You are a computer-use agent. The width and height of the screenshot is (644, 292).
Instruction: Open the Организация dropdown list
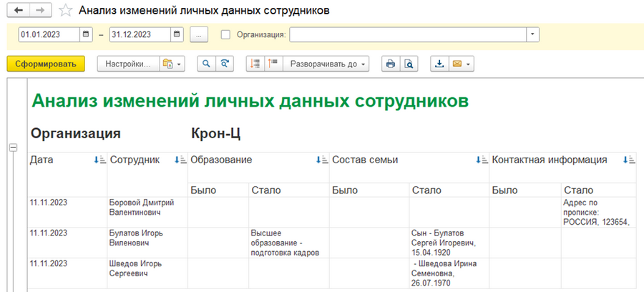(x=532, y=34)
